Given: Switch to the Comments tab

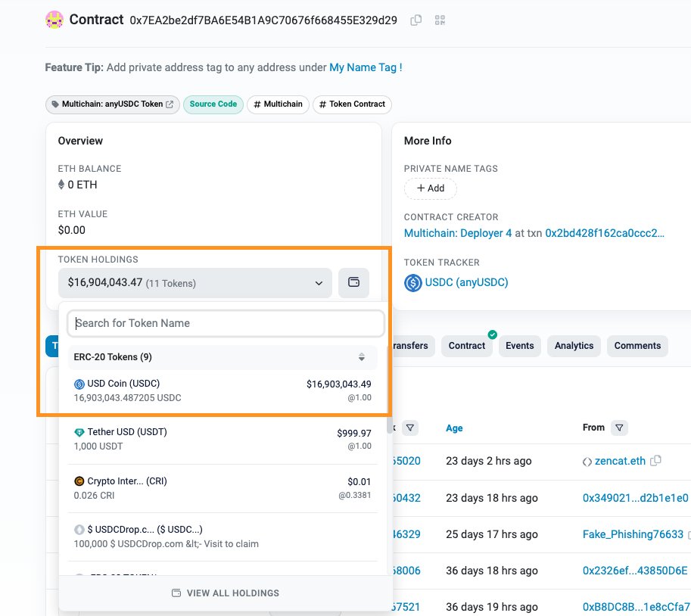Looking at the screenshot, I should click(637, 346).
